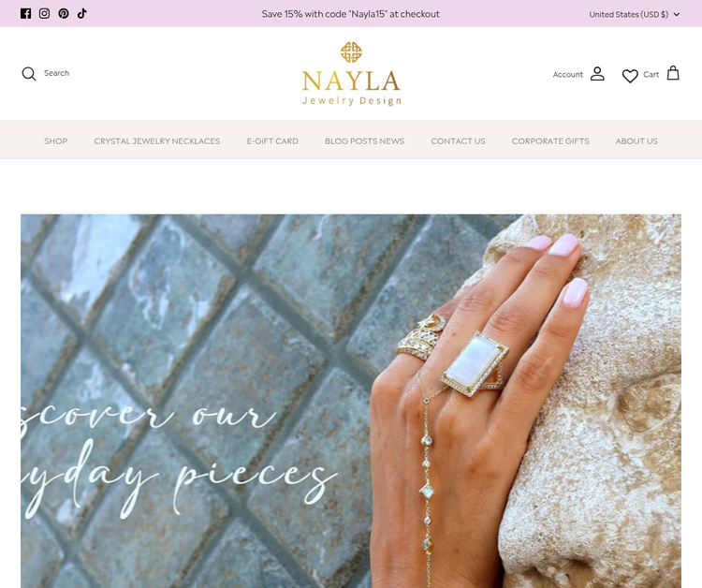Expand the United States (USD $) currency selector
702x588 pixels.
635,14
